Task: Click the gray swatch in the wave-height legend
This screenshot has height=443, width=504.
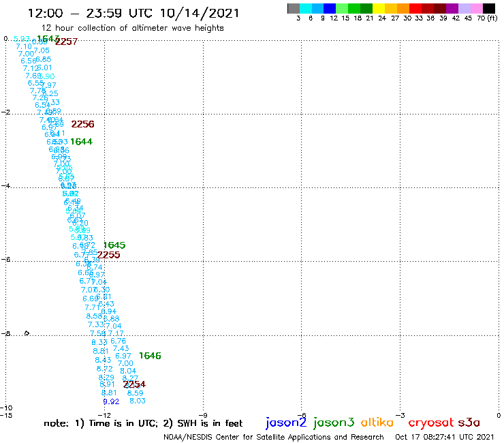Action: (294, 8)
